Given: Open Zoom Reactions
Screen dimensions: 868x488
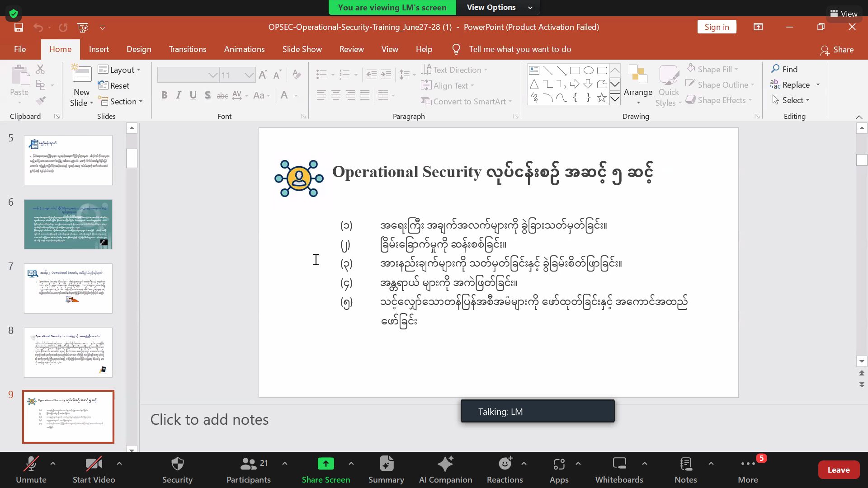Looking at the screenshot, I should tap(505, 469).
